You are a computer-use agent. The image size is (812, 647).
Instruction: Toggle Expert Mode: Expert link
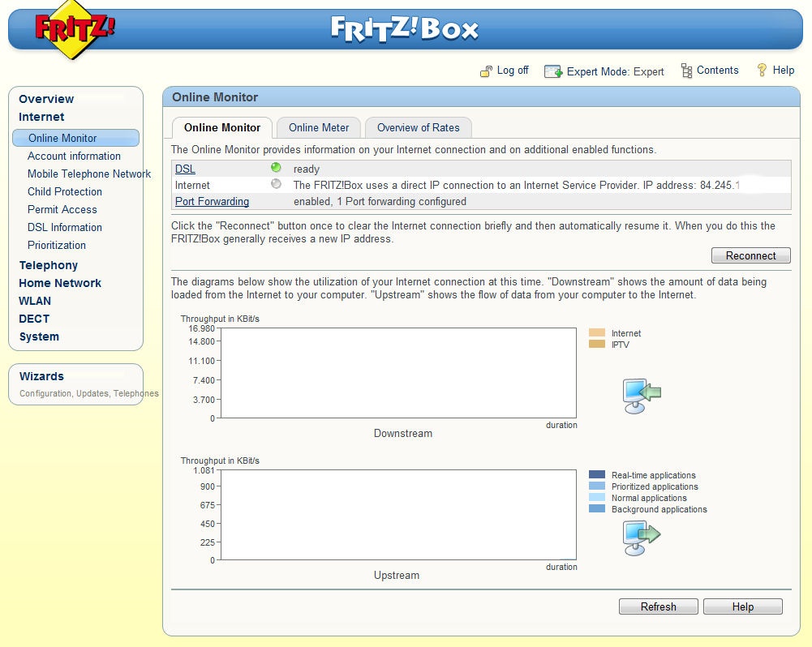tap(615, 71)
